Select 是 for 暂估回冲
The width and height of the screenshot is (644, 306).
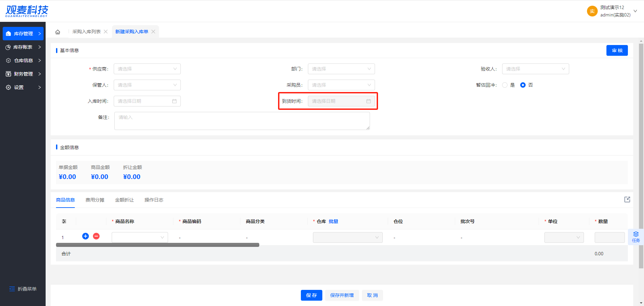[505, 85]
